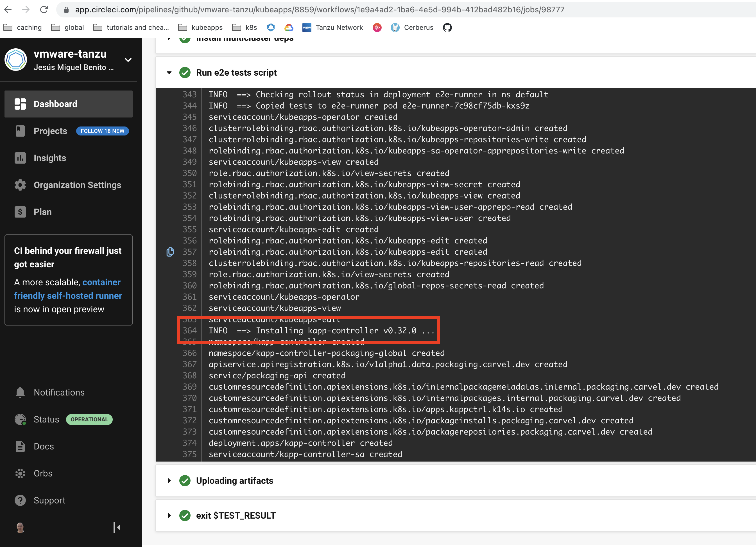Click the Support question-mark icon
This screenshot has height=547, width=756.
[x=20, y=500]
